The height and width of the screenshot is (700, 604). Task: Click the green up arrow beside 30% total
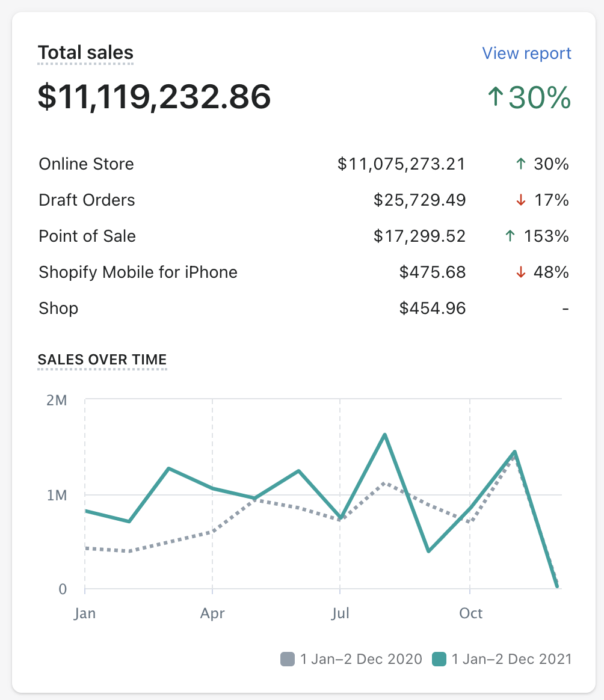495,97
